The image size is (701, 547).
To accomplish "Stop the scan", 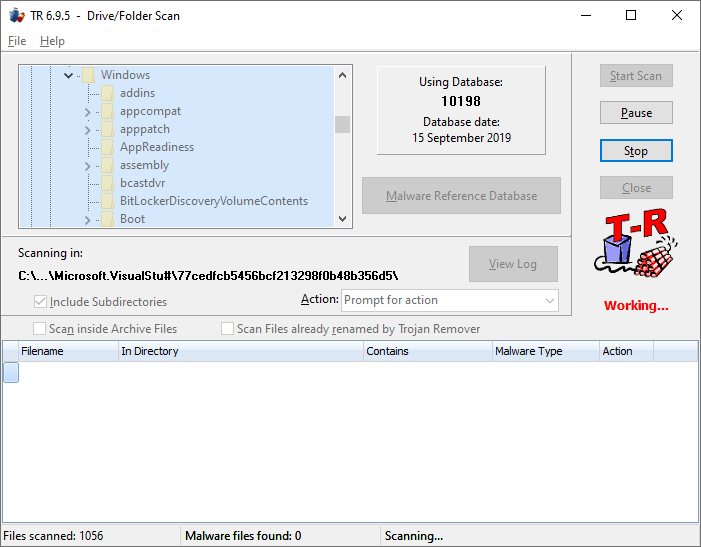I will [636, 151].
